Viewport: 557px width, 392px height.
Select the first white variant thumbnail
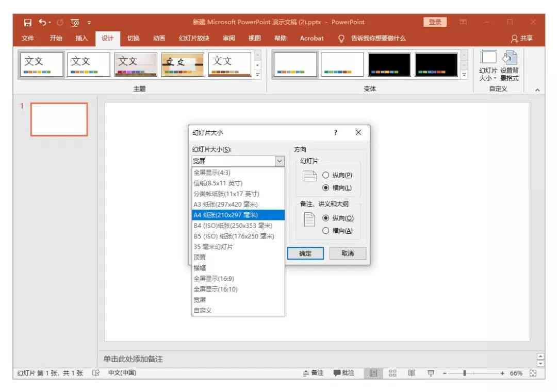pos(295,64)
